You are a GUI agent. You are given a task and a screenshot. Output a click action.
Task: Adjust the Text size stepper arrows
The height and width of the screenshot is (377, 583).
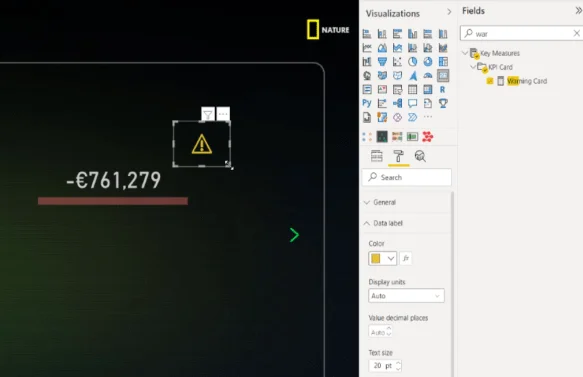pos(398,365)
